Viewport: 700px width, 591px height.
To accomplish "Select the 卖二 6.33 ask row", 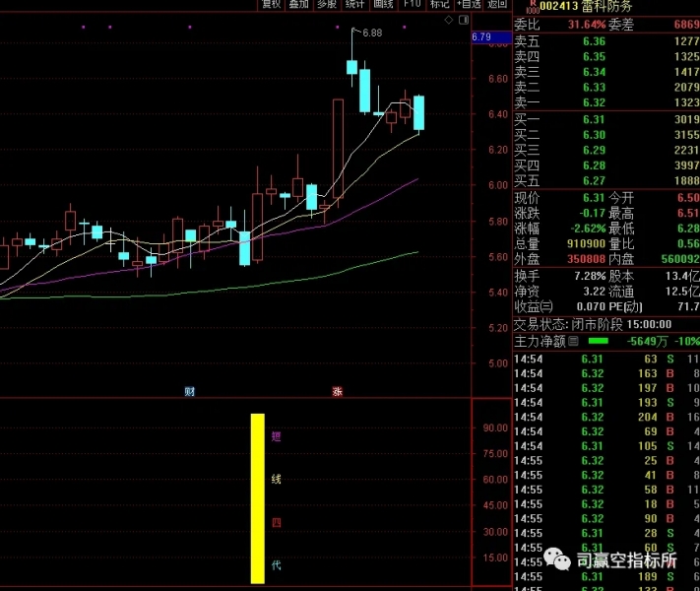I will 606,87.
